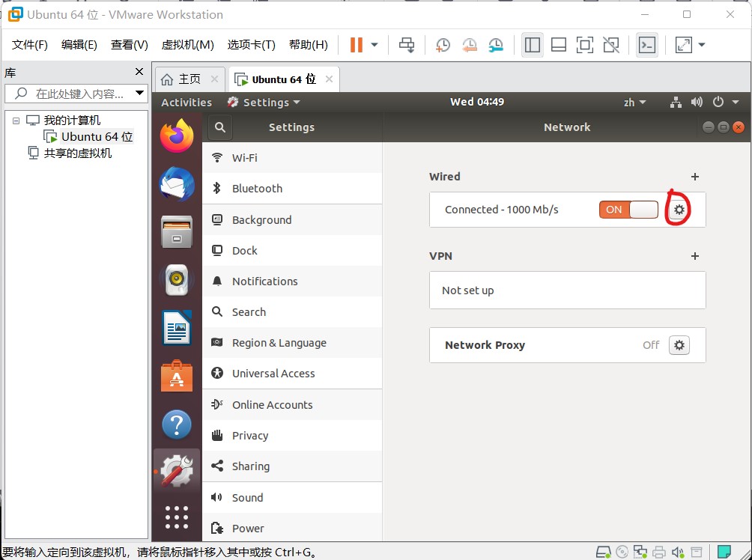Click the volume icon in top bar
Viewport: 752px width, 560px height.
point(697,102)
